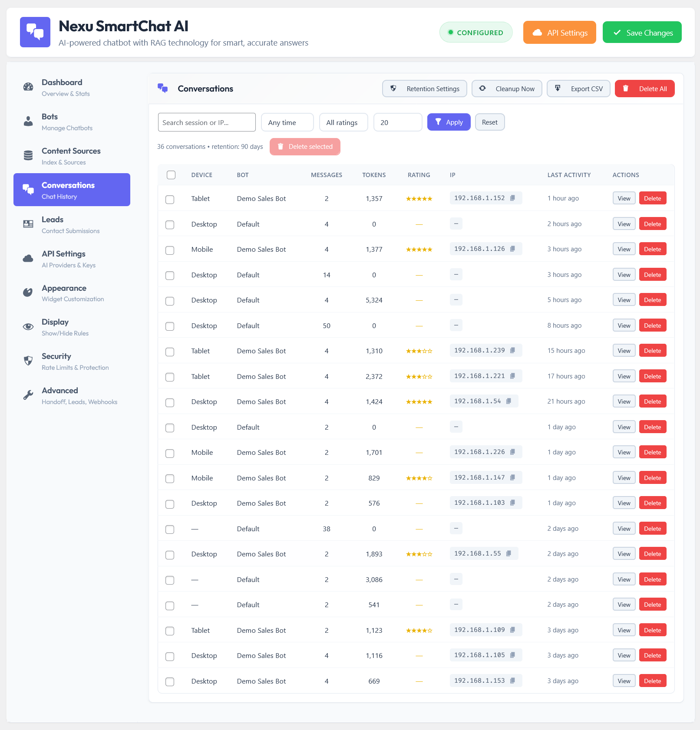Click Save Changes

pyautogui.click(x=642, y=33)
